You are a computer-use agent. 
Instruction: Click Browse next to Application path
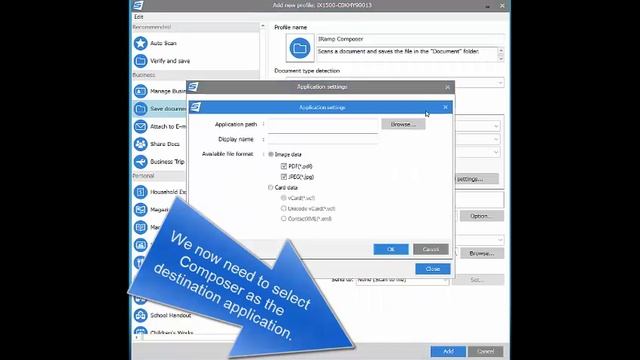(403, 124)
